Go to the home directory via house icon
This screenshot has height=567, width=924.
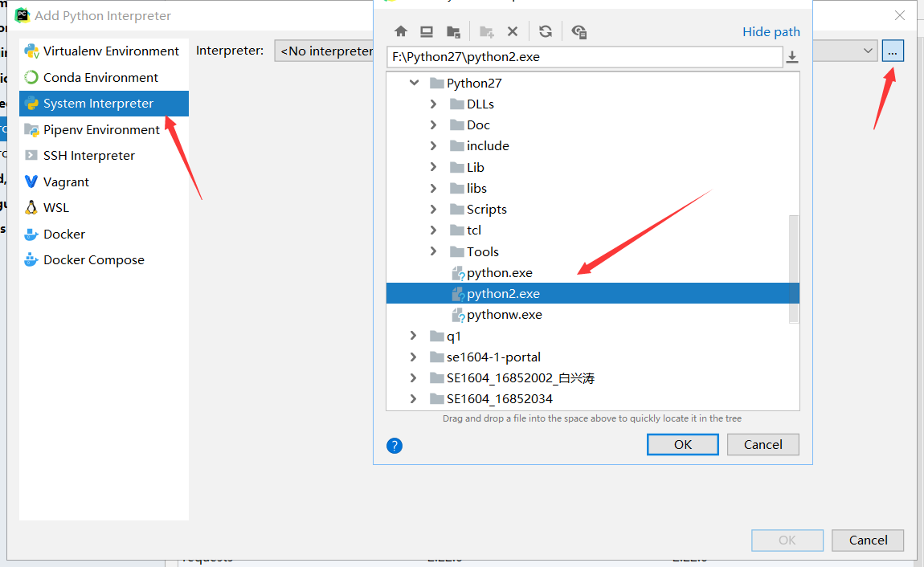(401, 31)
